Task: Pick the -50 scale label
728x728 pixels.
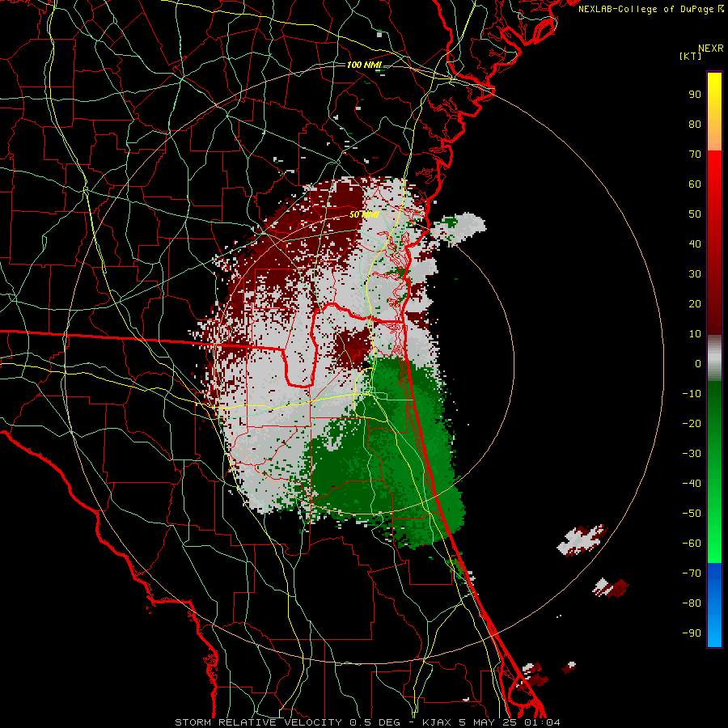Action: coord(692,514)
